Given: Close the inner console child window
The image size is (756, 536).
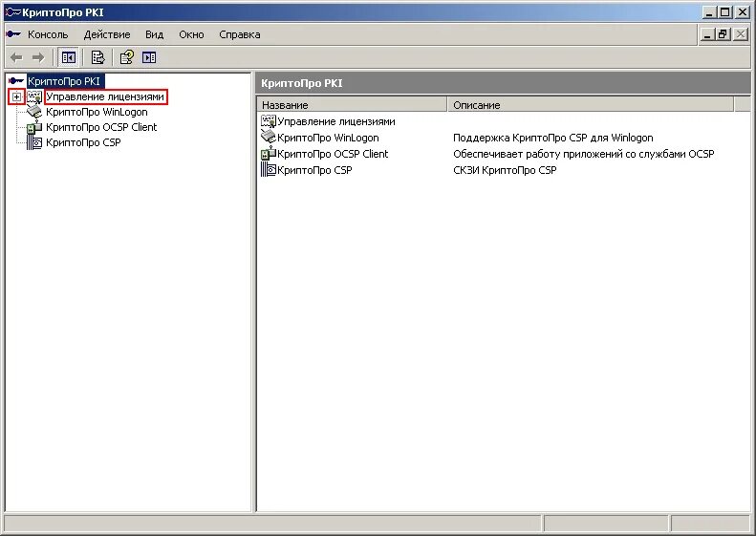Looking at the screenshot, I should point(740,34).
